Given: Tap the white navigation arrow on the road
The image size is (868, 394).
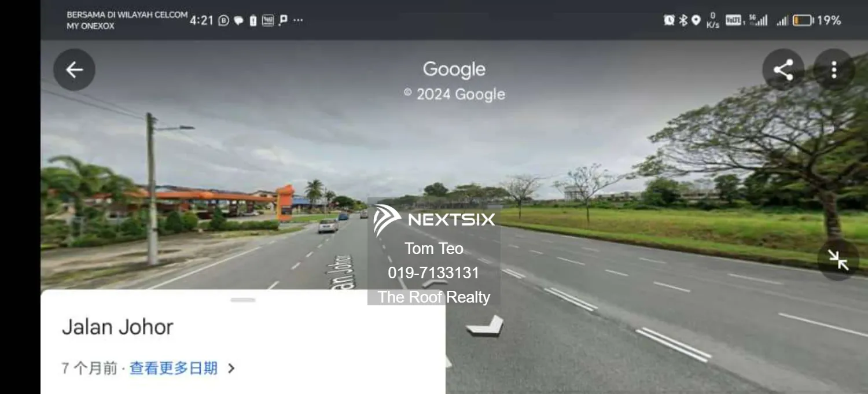Looking at the screenshot, I should pos(486,324).
